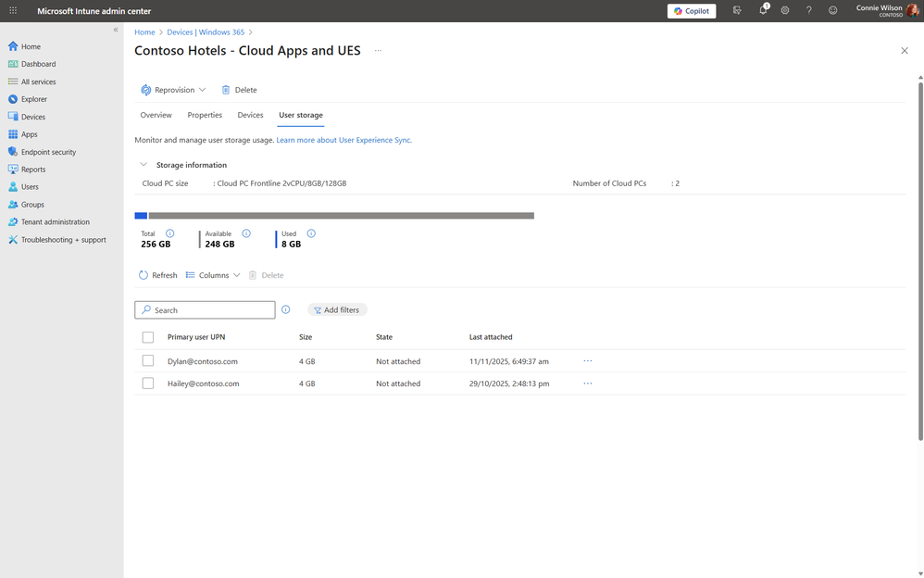Switch to the Overview tab
This screenshot has height=578, width=924.
point(156,115)
